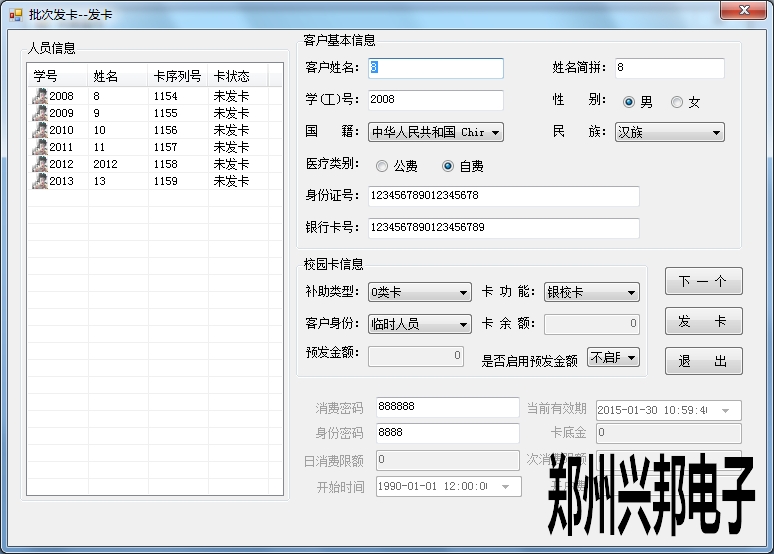Viewport: 774px width, 554px height.
Task: Choose 自费 medical category option
Action: pos(448,167)
